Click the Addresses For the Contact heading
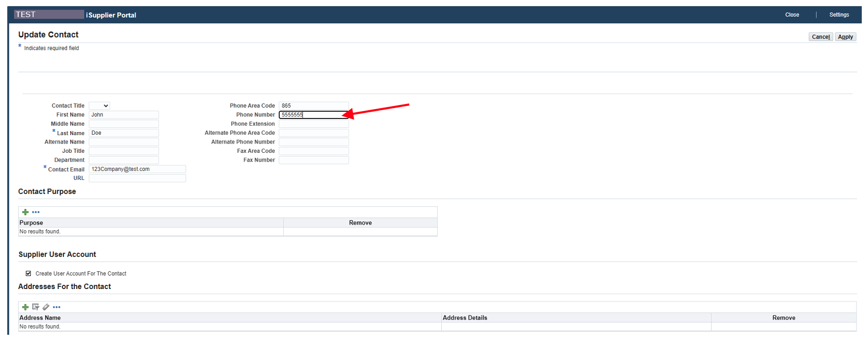The image size is (868, 341). 64,286
